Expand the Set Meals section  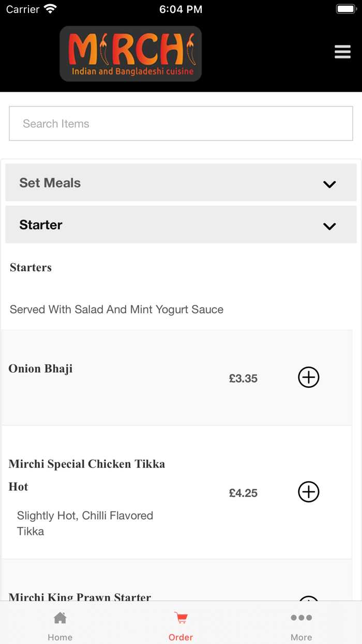pos(181,183)
